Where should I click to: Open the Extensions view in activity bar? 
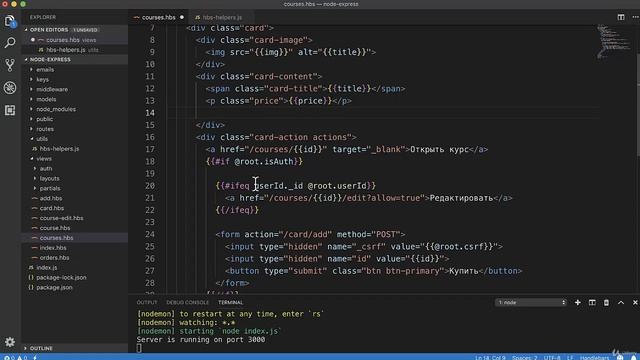[x=10, y=110]
